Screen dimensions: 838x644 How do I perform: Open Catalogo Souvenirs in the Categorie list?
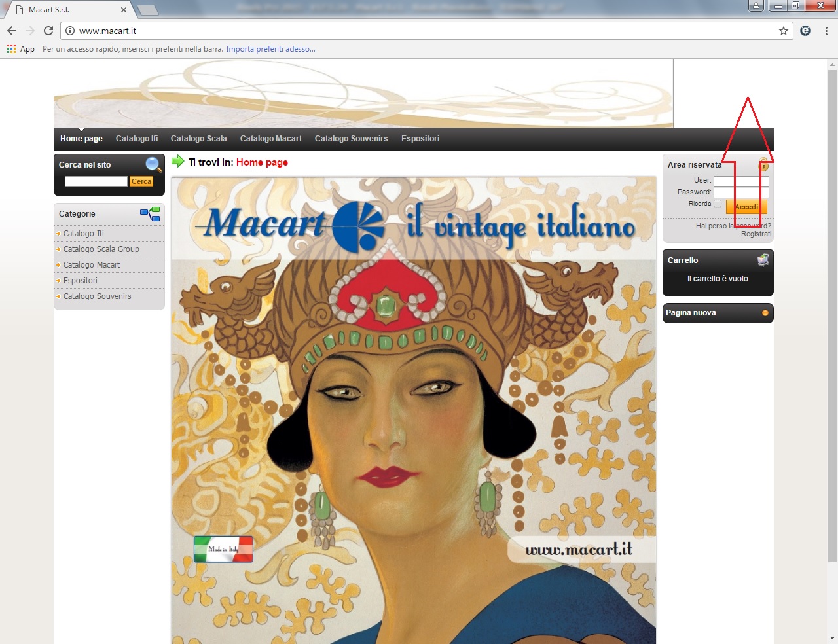tap(98, 296)
